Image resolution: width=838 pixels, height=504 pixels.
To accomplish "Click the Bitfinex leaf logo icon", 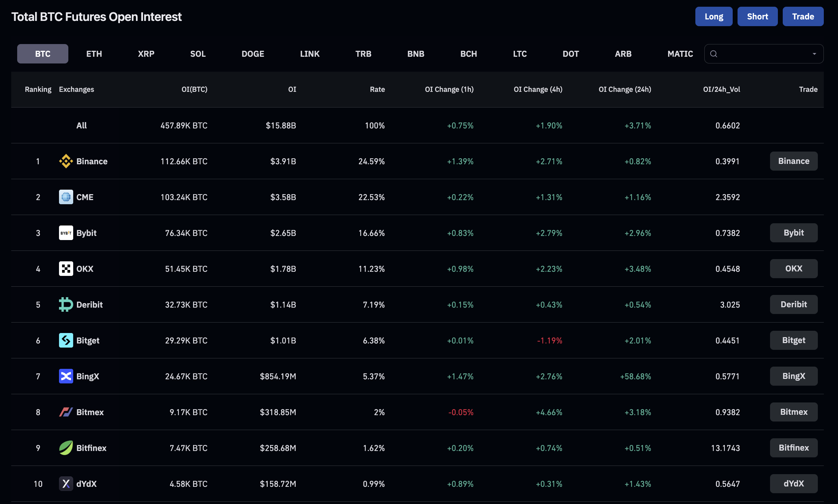I will [x=66, y=448].
